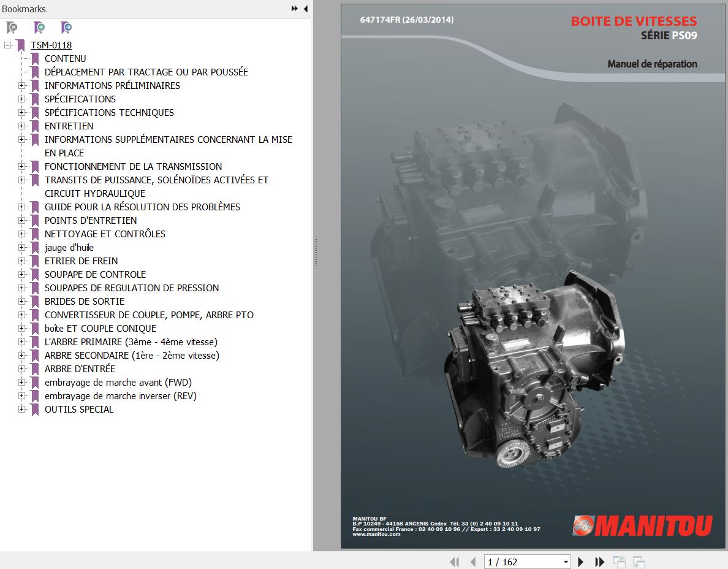Screen dimensions: 728x569
Task: Open CONVERTISSEUR DE COUPLE, POMPE, ARBRE PTO
Action: [x=149, y=315]
